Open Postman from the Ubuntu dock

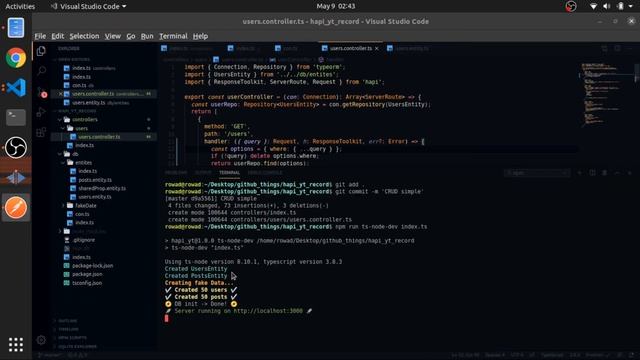point(16,207)
